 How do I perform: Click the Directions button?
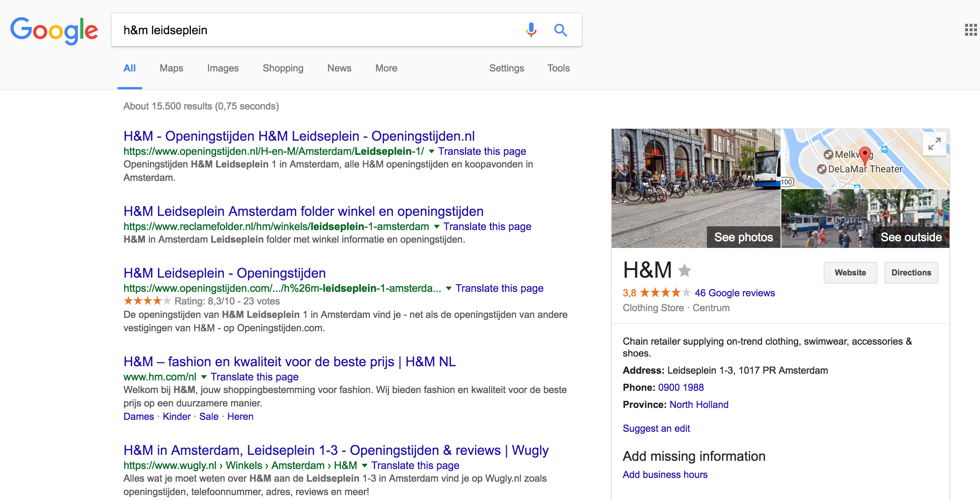pos(911,272)
